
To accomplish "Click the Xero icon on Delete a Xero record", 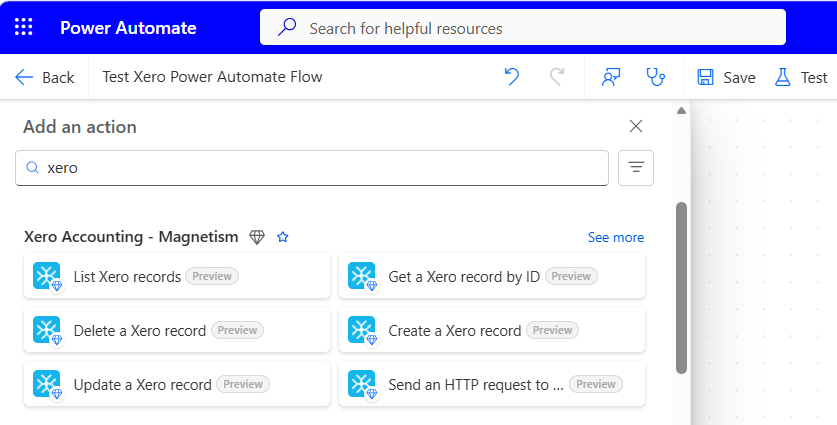I will point(46,330).
